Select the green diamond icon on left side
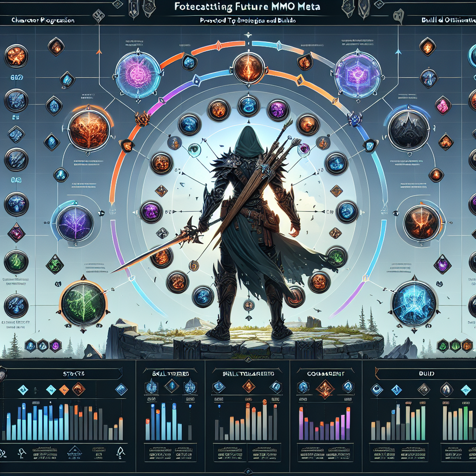 [55, 264]
